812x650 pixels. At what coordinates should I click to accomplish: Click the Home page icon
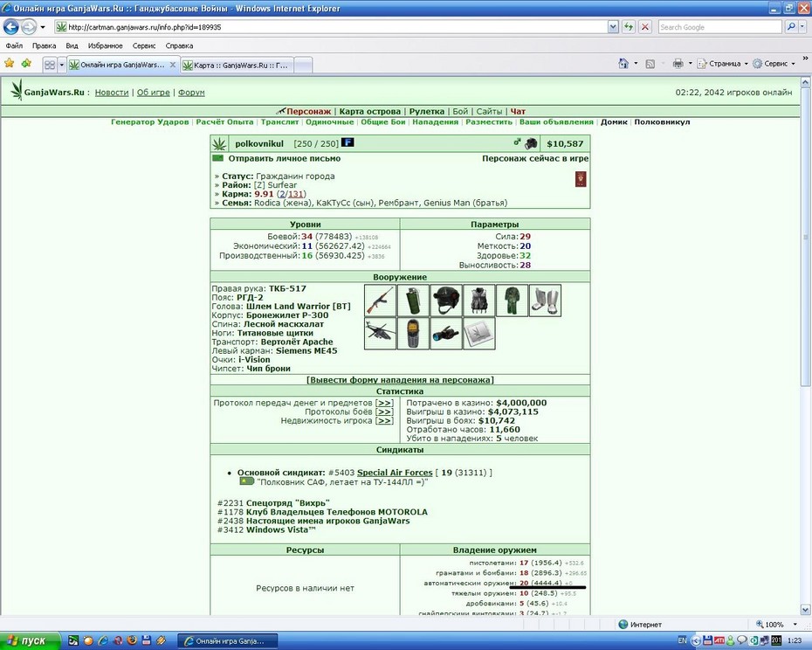623,63
